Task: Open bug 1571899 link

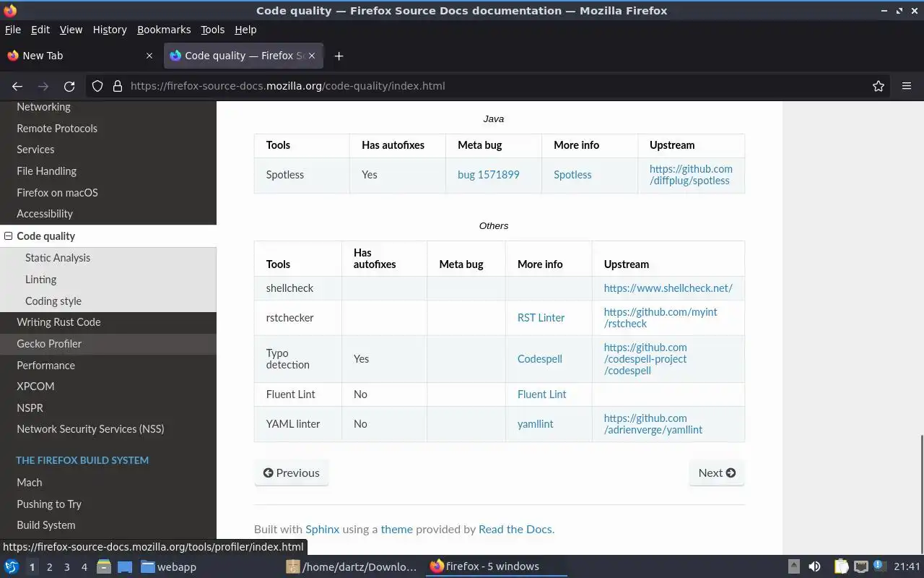Action: click(489, 175)
